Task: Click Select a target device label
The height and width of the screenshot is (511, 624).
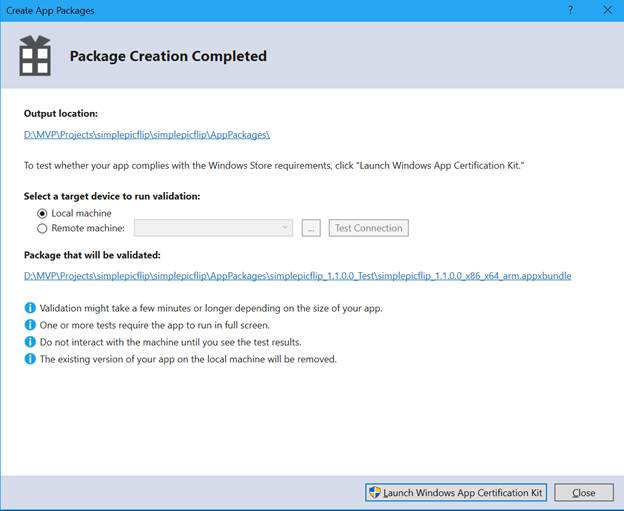Action: [112, 196]
